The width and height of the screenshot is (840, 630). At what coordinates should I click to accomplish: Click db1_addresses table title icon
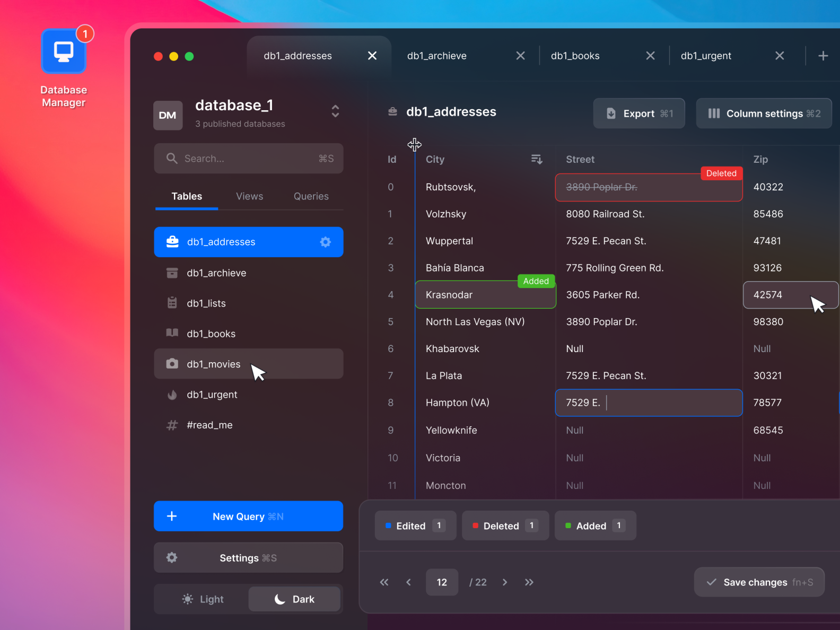coord(393,112)
